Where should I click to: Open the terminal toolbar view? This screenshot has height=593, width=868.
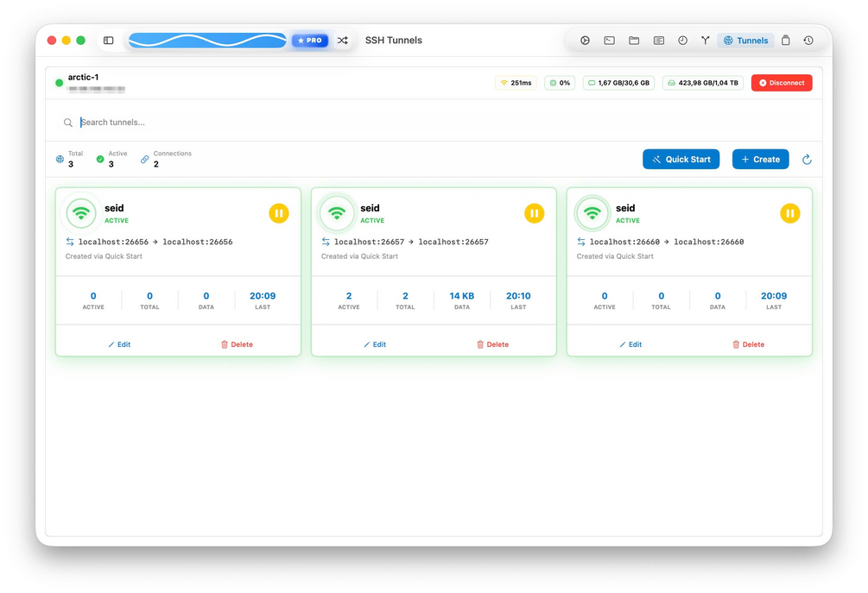[609, 41]
